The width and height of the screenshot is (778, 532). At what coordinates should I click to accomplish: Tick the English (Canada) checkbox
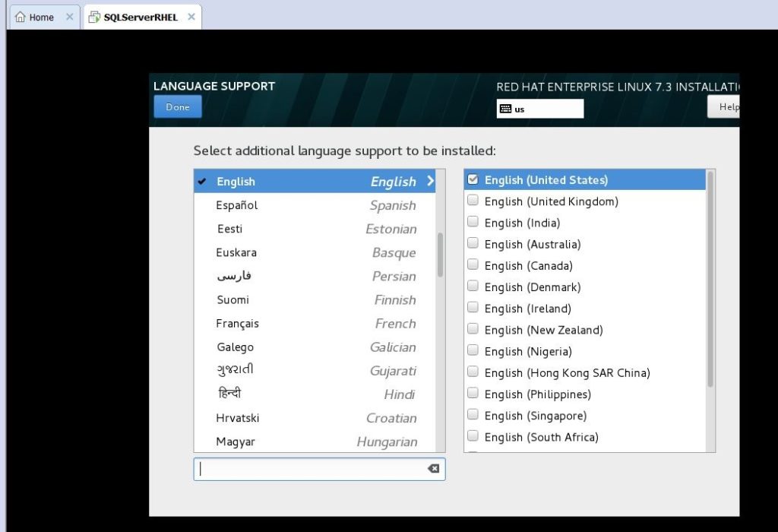(x=473, y=265)
